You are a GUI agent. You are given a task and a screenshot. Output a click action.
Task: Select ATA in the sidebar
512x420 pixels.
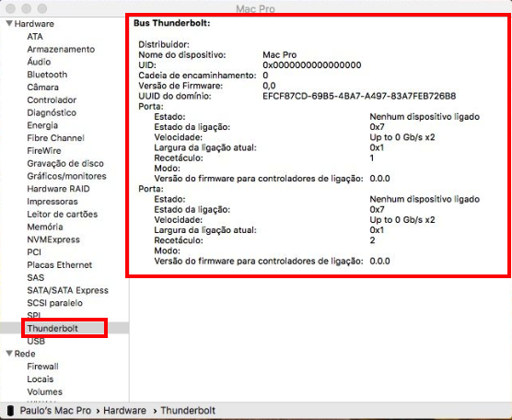(x=35, y=37)
